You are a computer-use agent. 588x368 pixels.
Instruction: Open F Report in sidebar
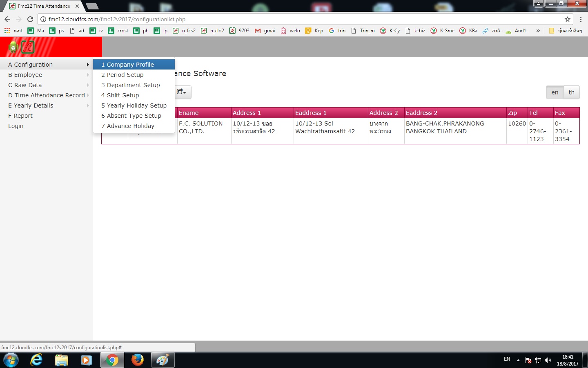coord(47,116)
